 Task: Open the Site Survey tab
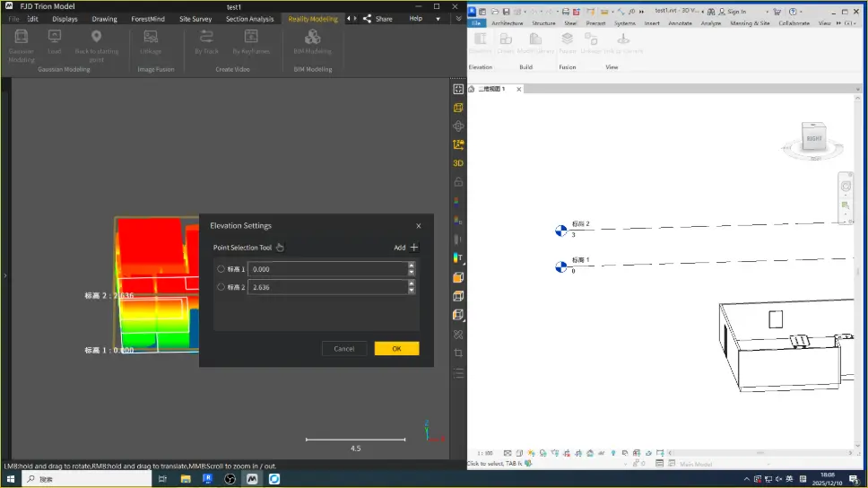pyautogui.click(x=195, y=19)
